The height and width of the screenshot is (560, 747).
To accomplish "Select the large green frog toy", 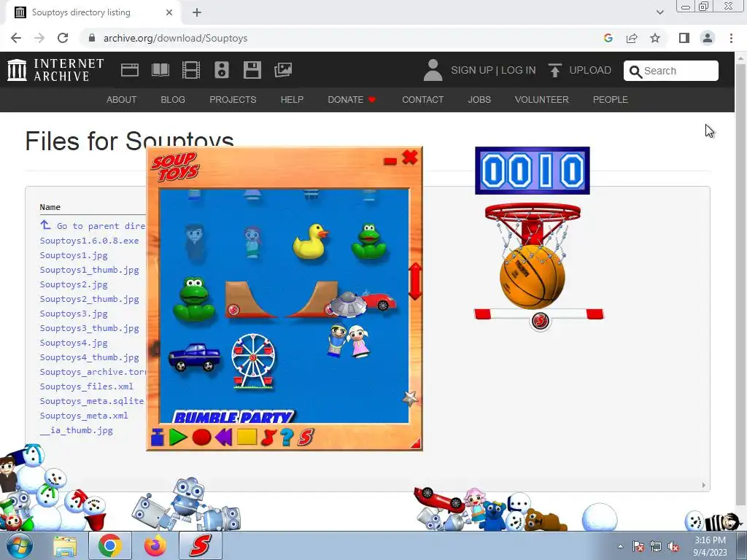I will 193,299.
